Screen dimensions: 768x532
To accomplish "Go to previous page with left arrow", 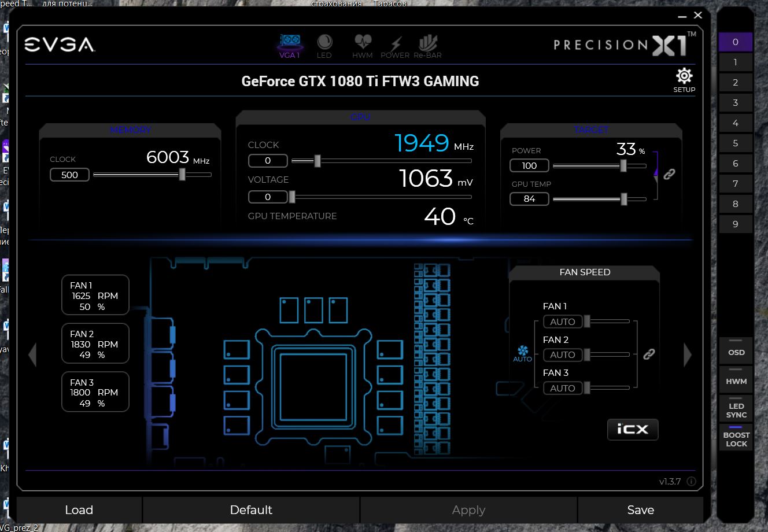I will point(32,354).
